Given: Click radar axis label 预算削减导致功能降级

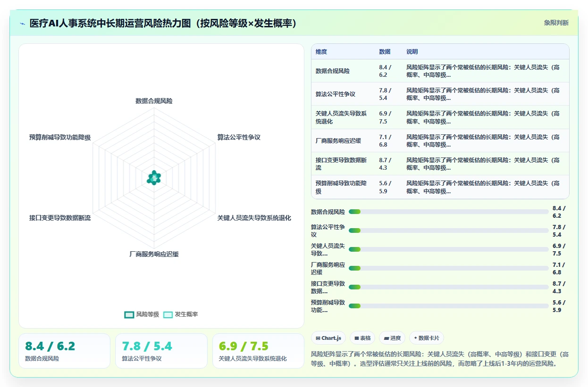Looking at the screenshot, I should pos(60,137).
